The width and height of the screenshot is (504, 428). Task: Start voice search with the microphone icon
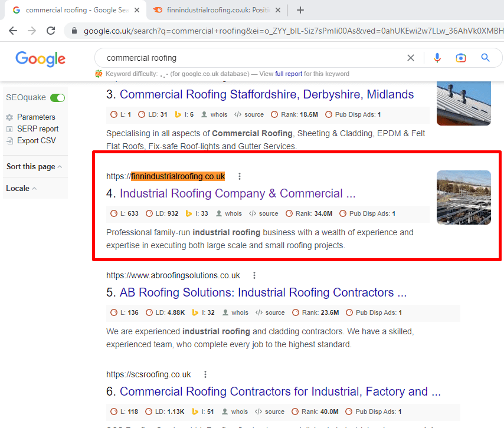(437, 58)
